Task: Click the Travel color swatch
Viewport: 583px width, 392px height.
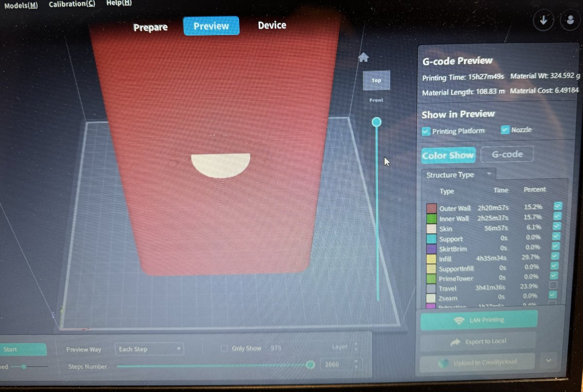Action: coord(431,289)
